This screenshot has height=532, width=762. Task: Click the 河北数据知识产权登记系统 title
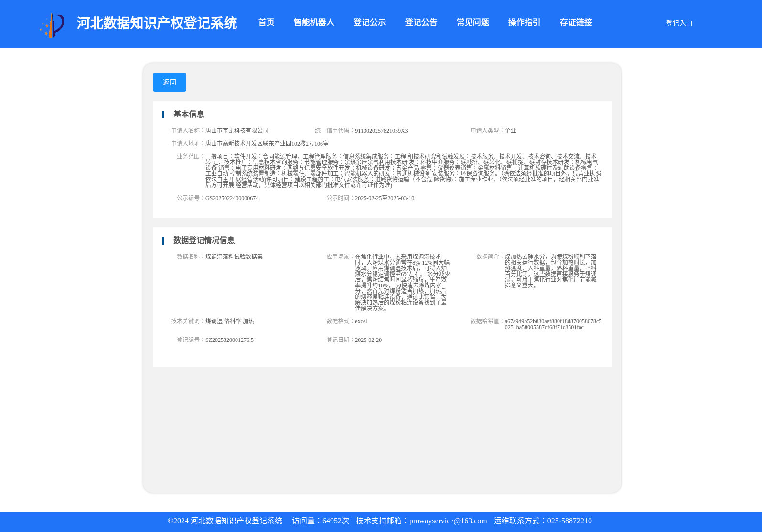(x=157, y=23)
